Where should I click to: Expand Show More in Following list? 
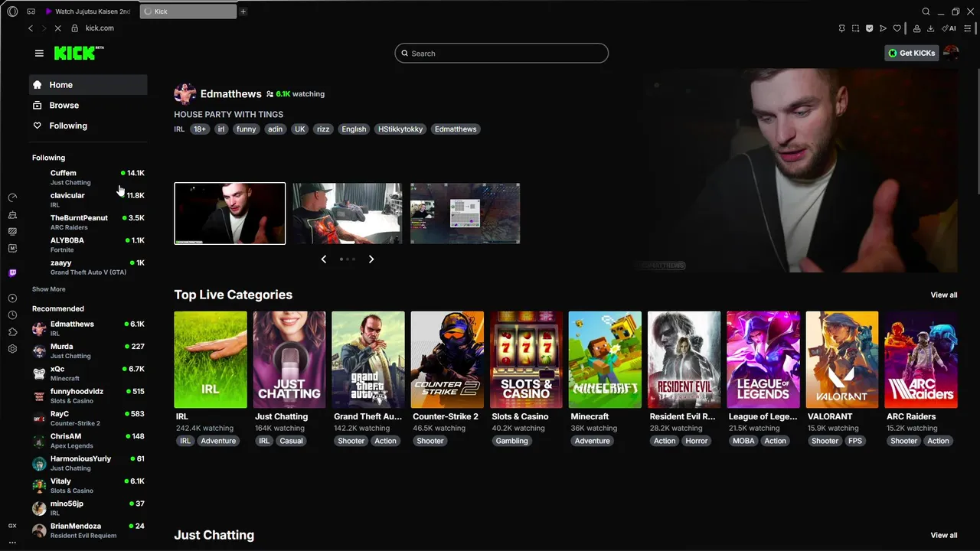[x=48, y=289]
